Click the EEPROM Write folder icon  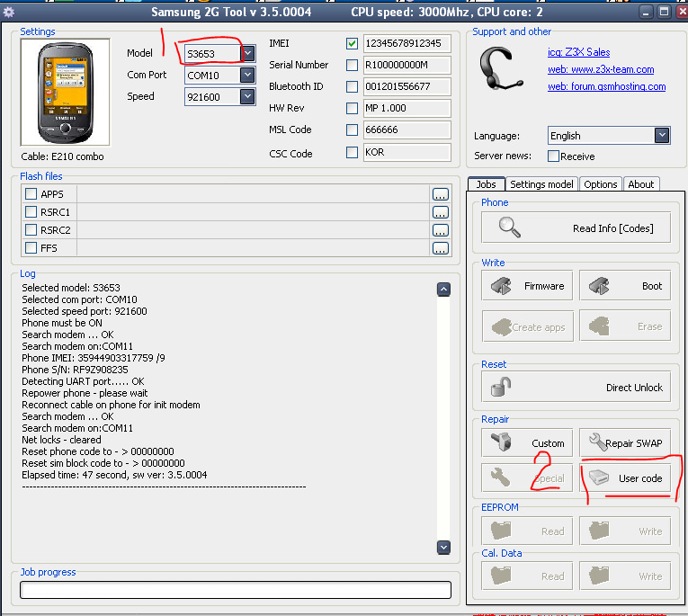pos(599,531)
